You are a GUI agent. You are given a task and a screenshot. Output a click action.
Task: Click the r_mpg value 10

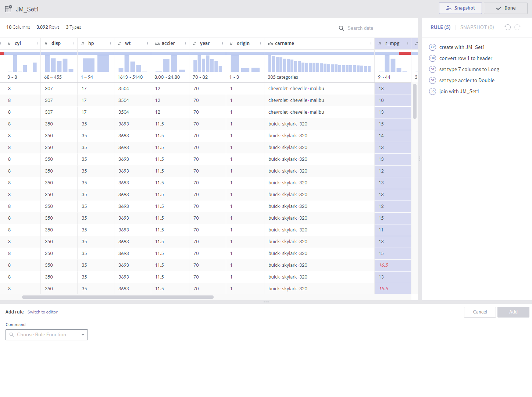[x=381, y=100]
